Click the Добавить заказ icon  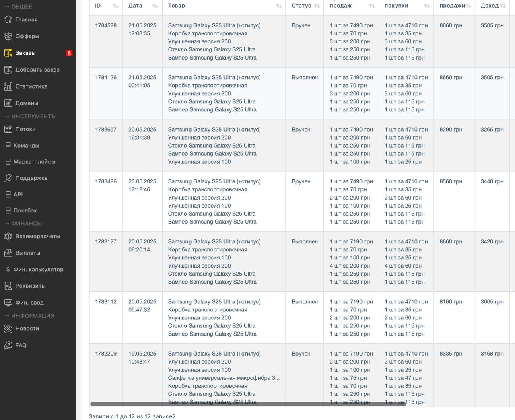click(x=8, y=70)
